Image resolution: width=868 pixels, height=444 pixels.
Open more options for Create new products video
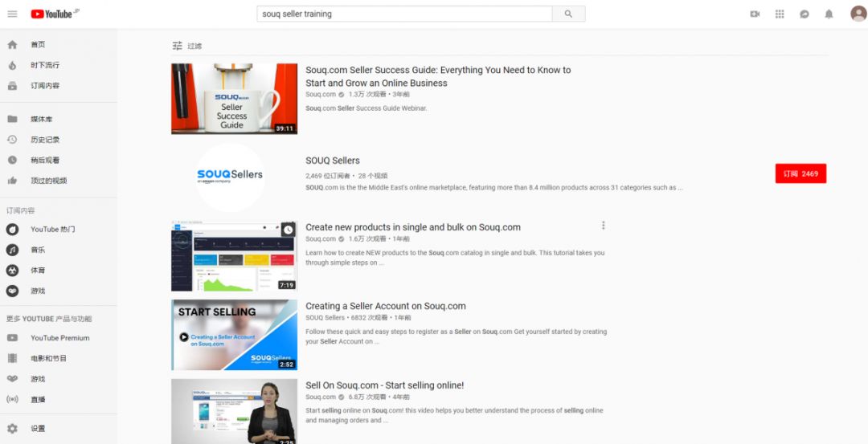pos(603,226)
